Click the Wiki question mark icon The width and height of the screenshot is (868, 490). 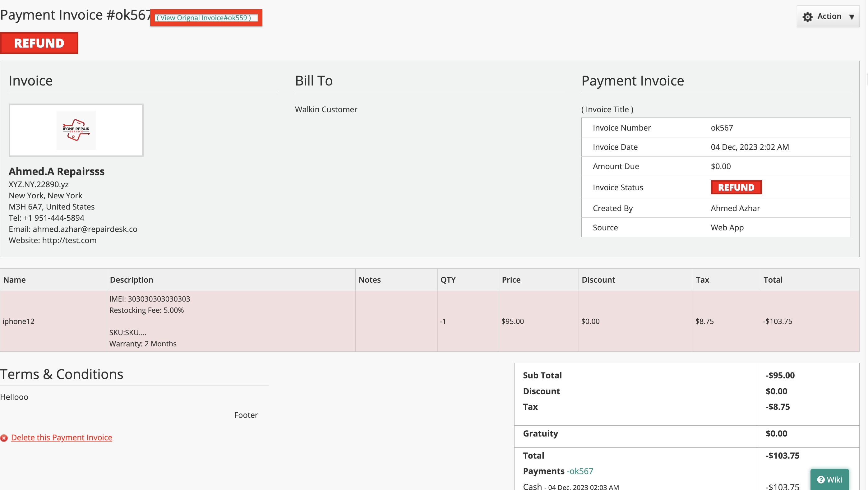[x=820, y=479]
